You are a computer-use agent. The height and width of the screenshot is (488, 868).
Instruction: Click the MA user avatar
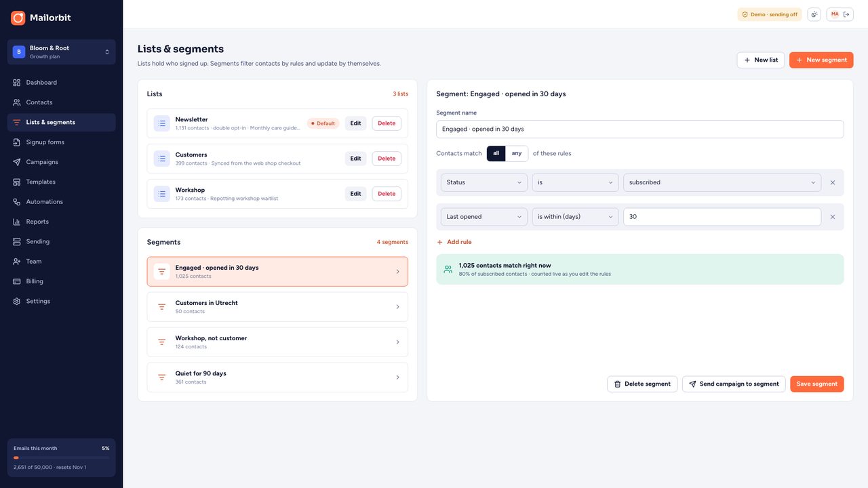pyautogui.click(x=835, y=14)
